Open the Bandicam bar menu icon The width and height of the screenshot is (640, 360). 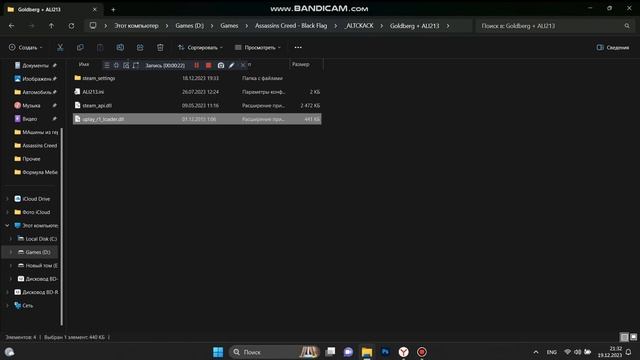pyautogui.click(x=107, y=65)
